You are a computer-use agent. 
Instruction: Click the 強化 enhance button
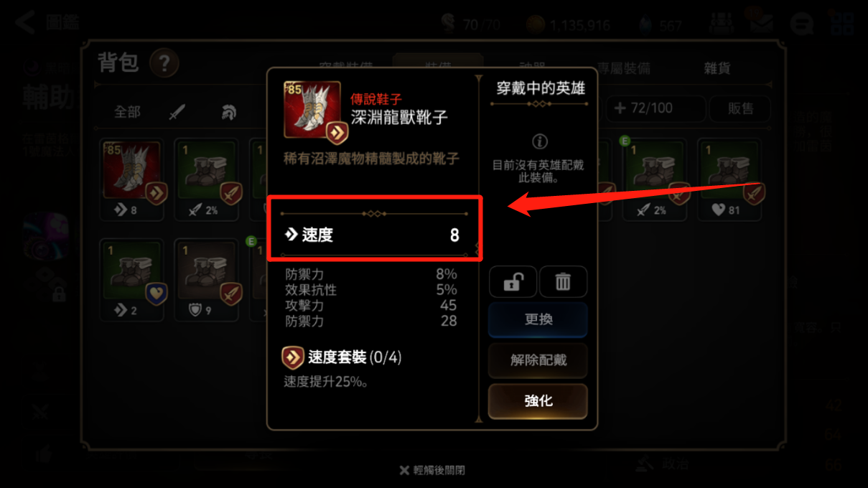(x=538, y=401)
